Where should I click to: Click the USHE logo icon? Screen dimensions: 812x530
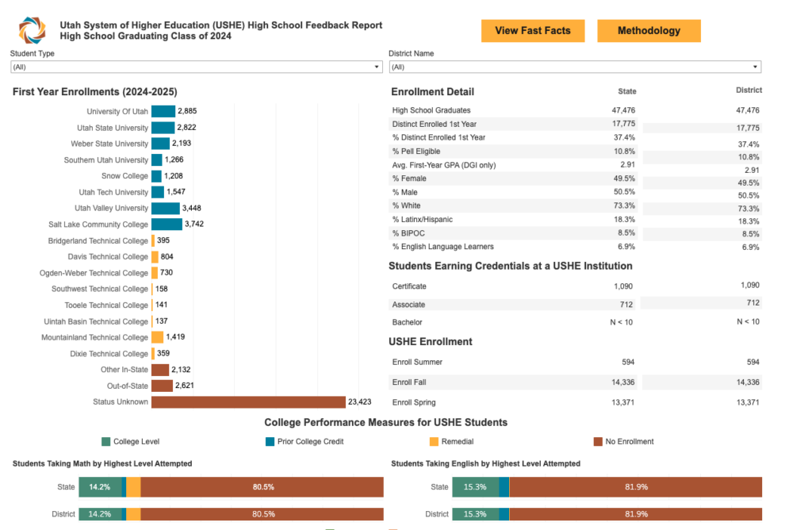(x=33, y=30)
